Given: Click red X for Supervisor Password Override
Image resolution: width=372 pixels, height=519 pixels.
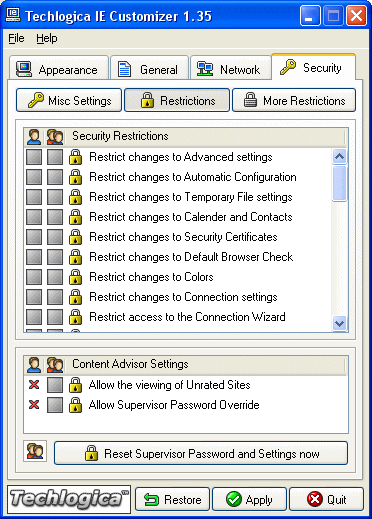Looking at the screenshot, I should click(34, 405).
